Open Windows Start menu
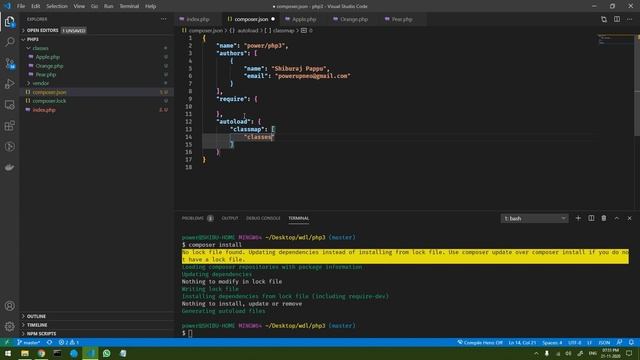The height and width of the screenshot is (360, 640). [8, 353]
